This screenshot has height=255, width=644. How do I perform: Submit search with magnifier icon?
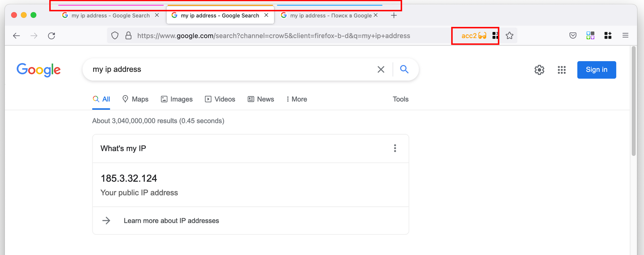pos(404,69)
